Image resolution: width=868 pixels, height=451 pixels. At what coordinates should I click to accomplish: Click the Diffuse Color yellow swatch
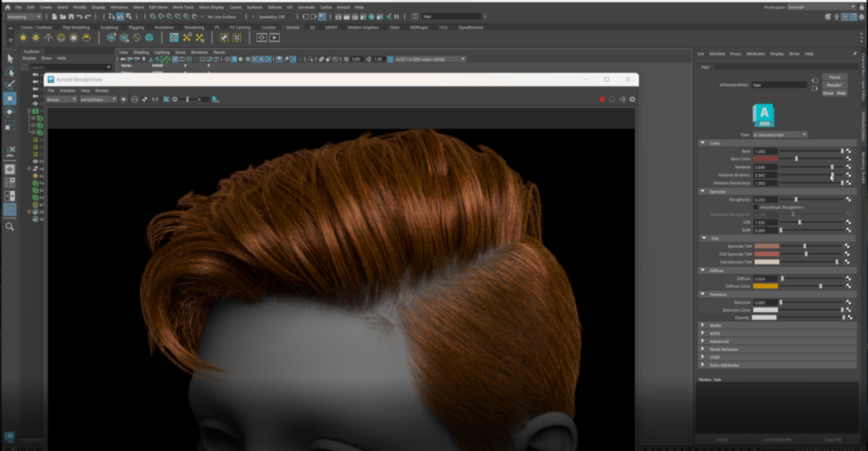766,285
